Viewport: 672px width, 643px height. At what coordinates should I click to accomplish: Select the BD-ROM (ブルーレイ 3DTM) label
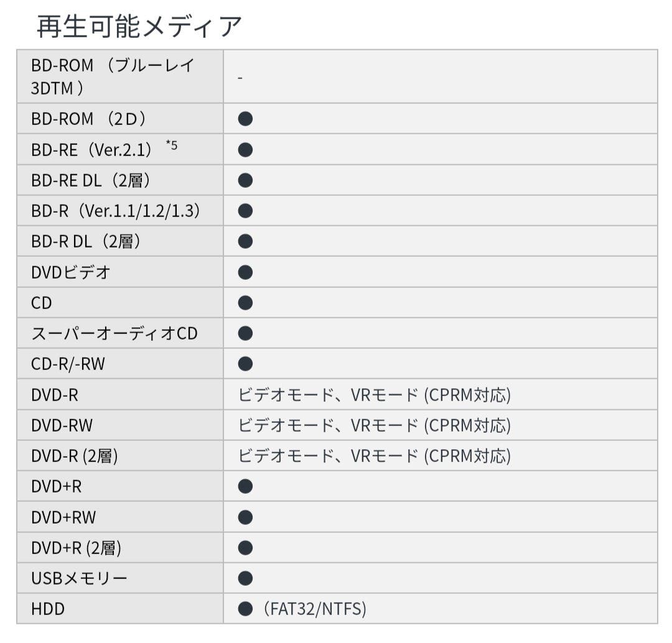coord(113,76)
